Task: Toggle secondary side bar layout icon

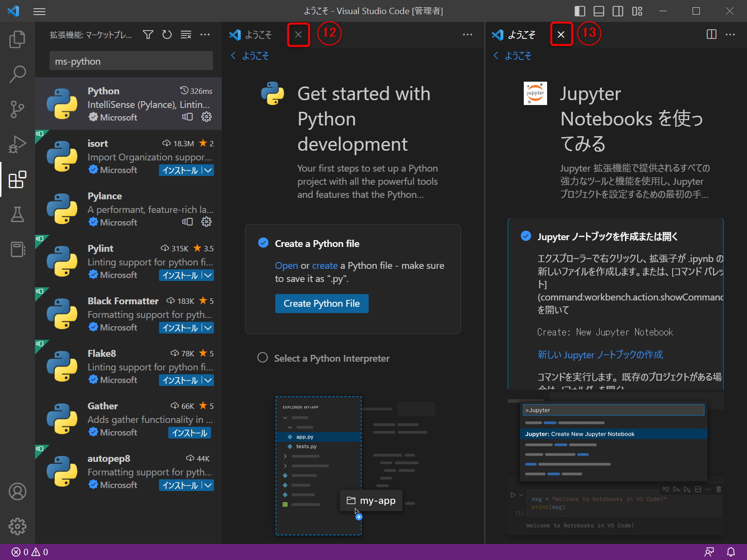Action: [x=618, y=11]
